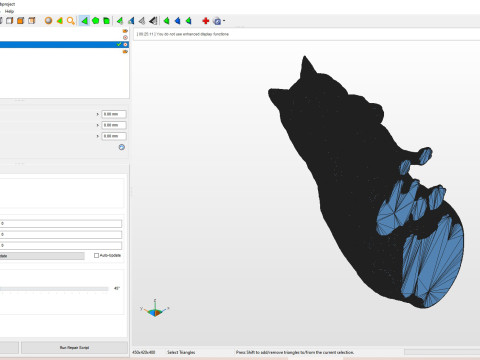Click the grey wireframe triangles icon

pos(142,21)
